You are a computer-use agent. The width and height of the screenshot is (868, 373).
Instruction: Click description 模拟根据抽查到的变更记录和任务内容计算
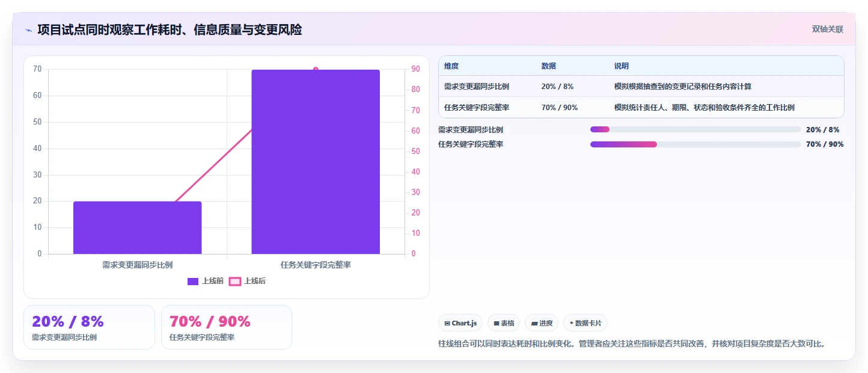683,87
